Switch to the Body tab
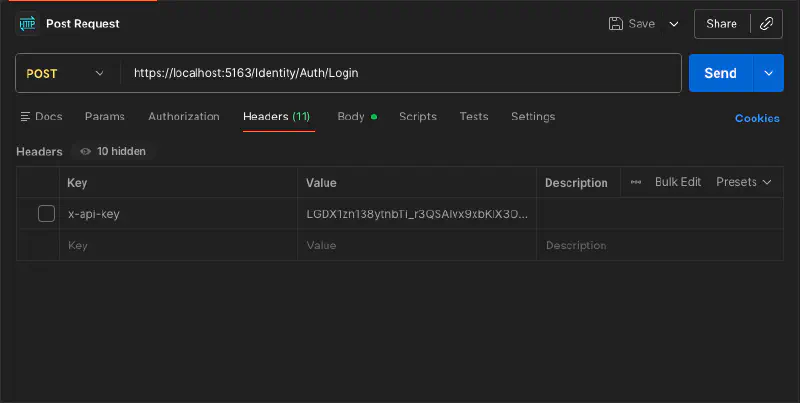 click(357, 117)
